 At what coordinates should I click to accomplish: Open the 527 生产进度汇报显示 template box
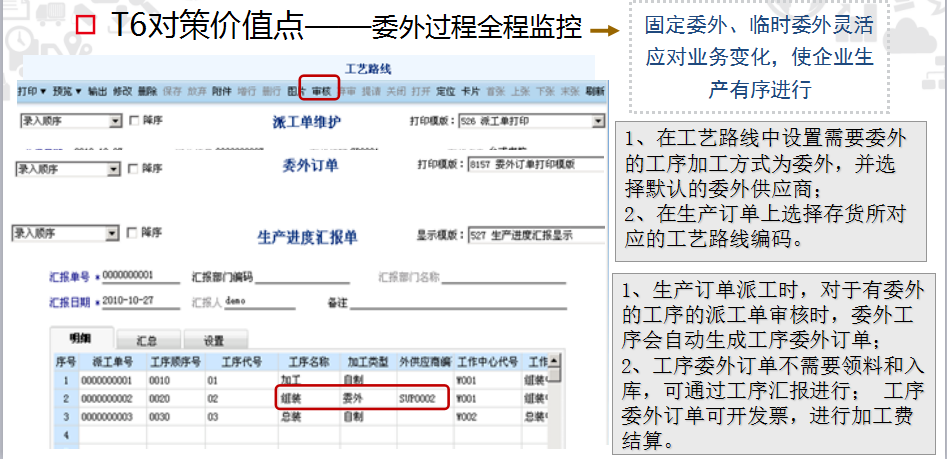pyautogui.click(x=536, y=236)
